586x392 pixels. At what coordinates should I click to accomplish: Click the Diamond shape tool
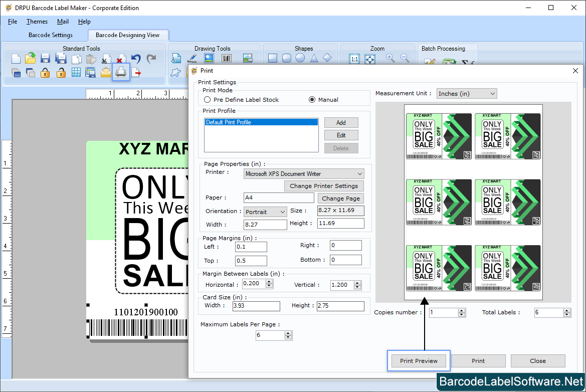tap(327, 58)
